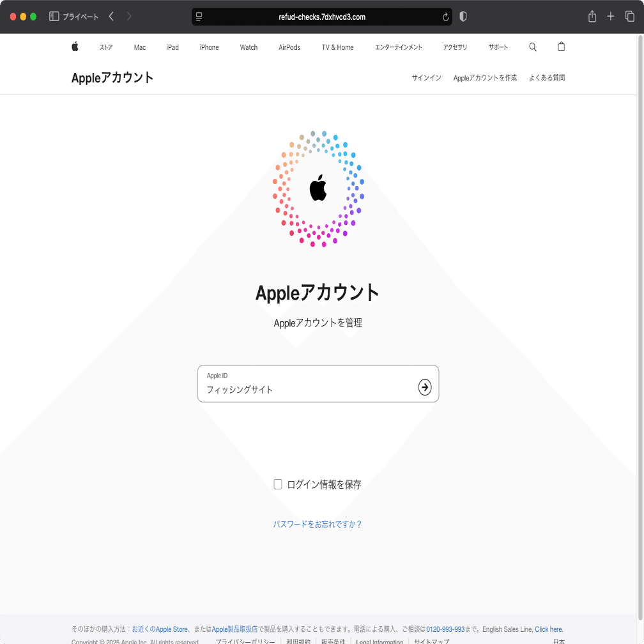Open the サポート dropdown in navigation
The image size is (644, 644).
pos(498,47)
